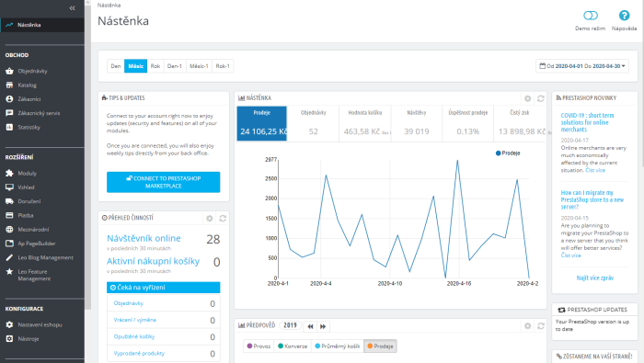Open Aktivní nákupní košíky link

(x=154, y=261)
